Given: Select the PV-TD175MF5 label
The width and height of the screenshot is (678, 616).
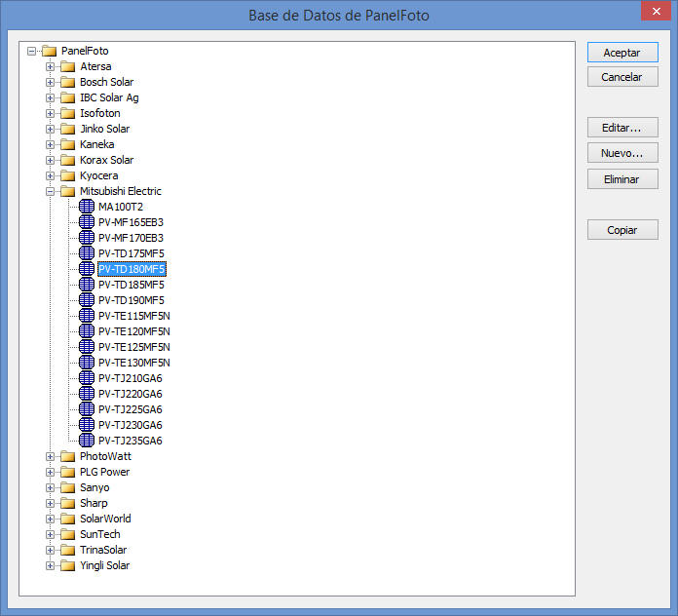Looking at the screenshot, I should pos(132,253).
